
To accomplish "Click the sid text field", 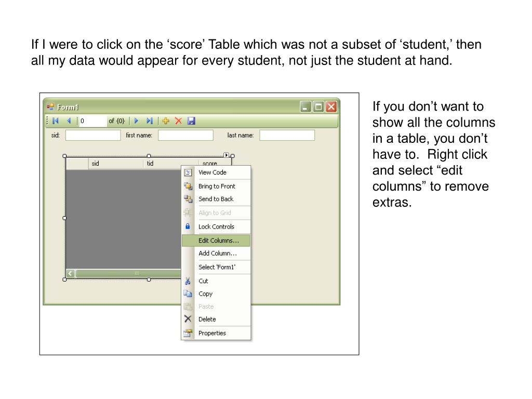I will (93, 135).
